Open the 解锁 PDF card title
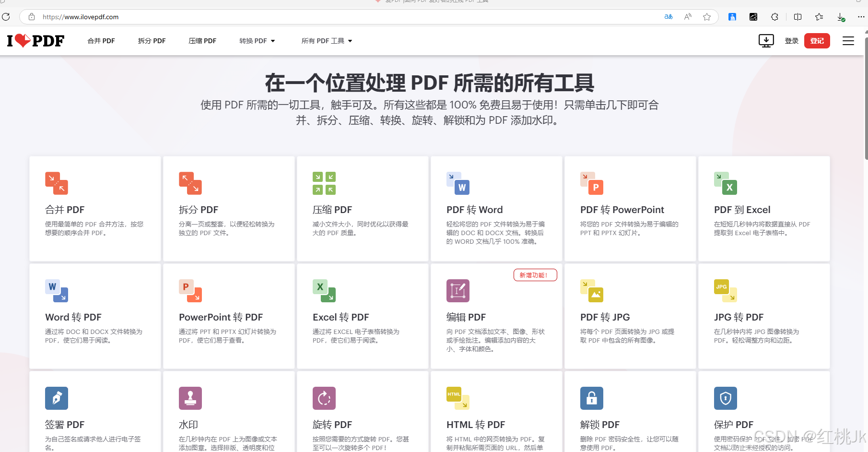868x452 pixels. point(600,425)
